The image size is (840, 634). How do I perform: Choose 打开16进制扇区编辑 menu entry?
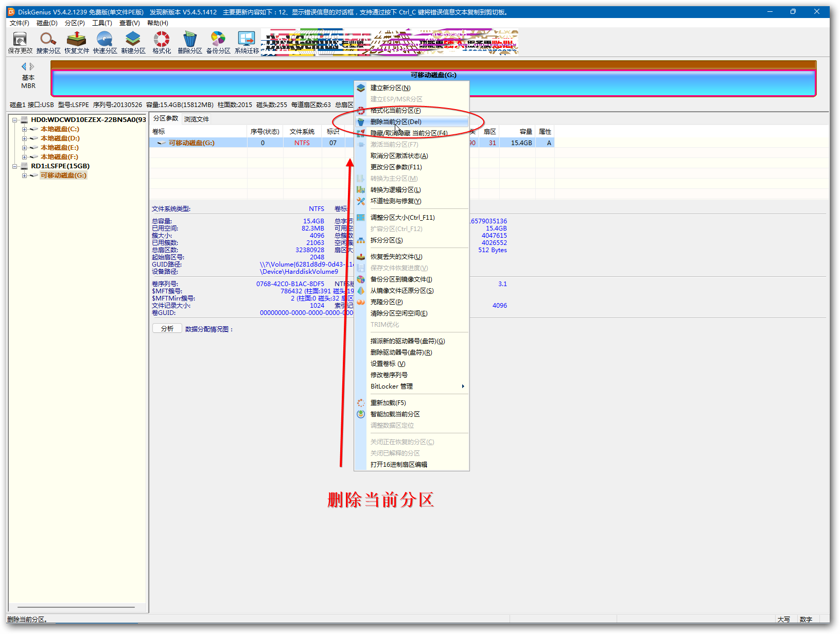coord(412,465)
